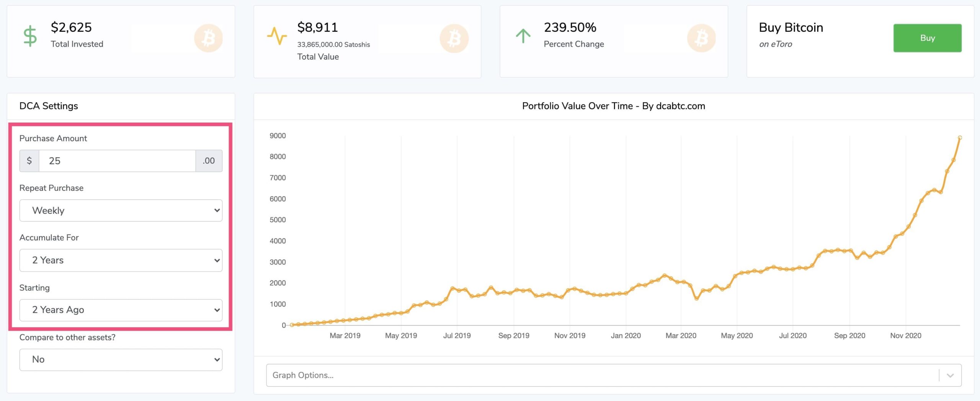The image size is (980, 401).
Task: Click the dollar symbol prefix of Purchase Amount
Action: [29, 161]
